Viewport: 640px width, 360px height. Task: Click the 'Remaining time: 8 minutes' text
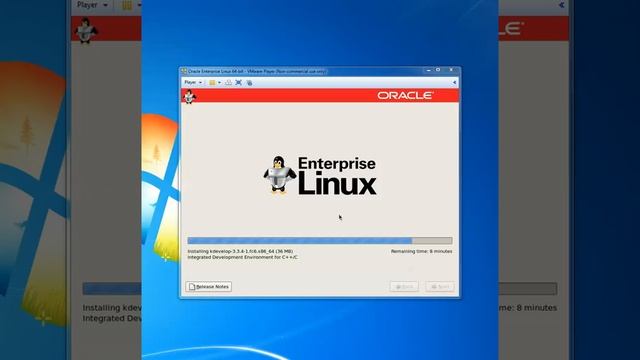[421, 251]
